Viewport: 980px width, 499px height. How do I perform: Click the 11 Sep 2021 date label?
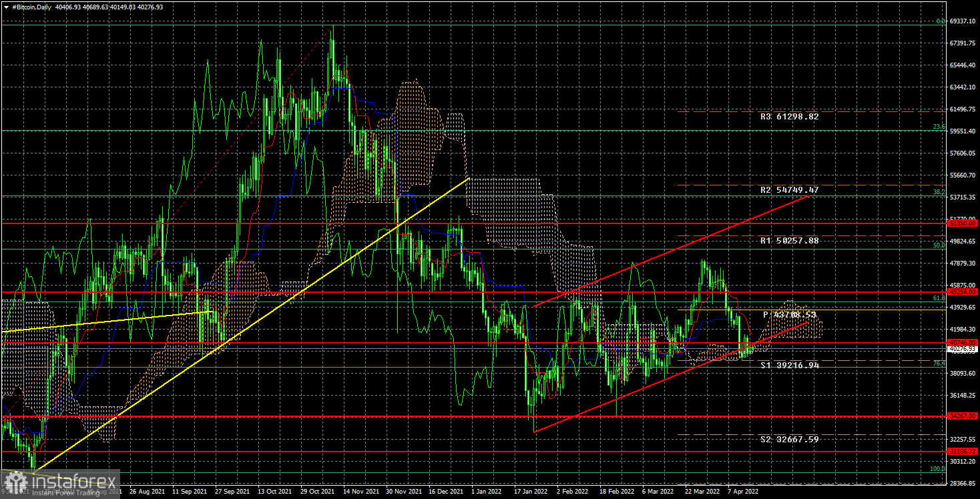click(x=189, y=491)
